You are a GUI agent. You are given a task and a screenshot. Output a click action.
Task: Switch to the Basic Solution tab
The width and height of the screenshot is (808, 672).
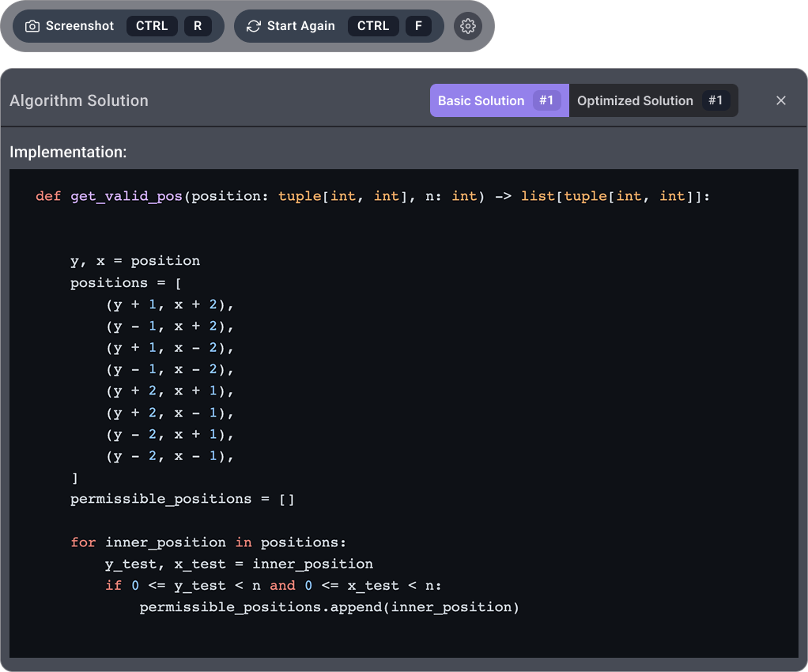click(x=481, y=100)
